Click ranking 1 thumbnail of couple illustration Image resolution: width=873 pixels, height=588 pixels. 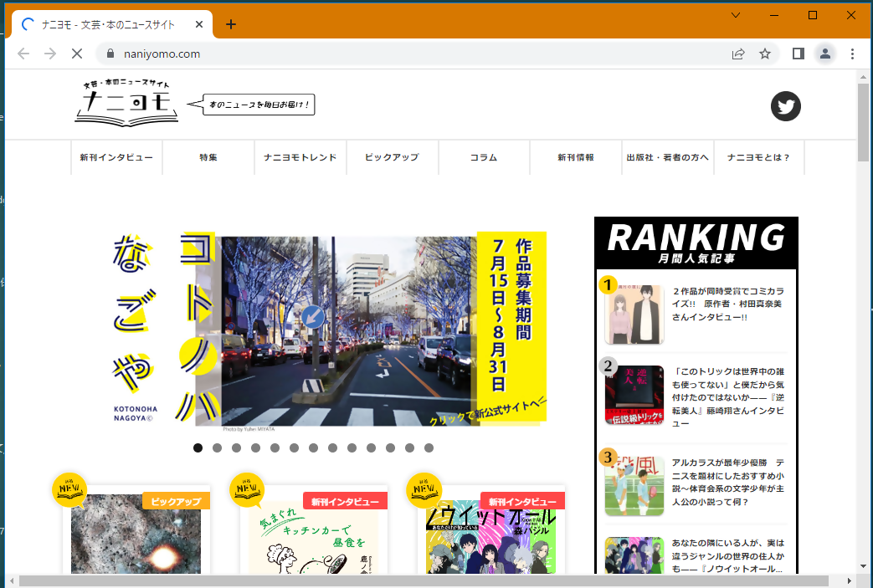click(x=634, y=314)
